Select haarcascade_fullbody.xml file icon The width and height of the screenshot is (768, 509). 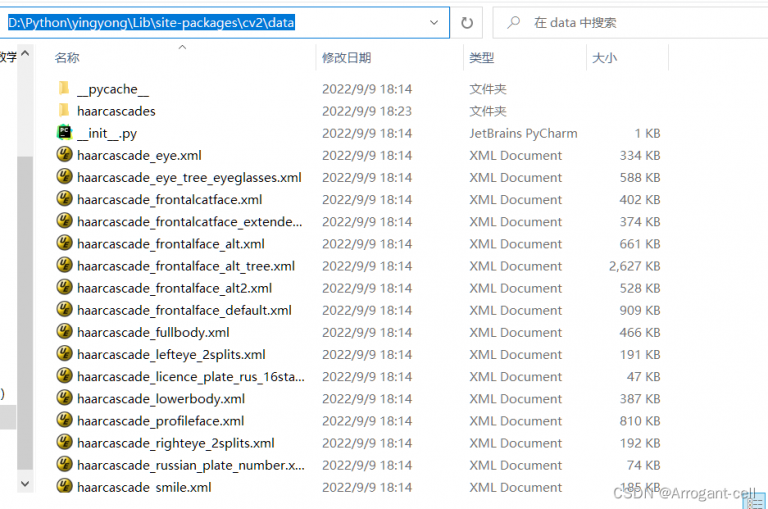[x=64, y=332]
